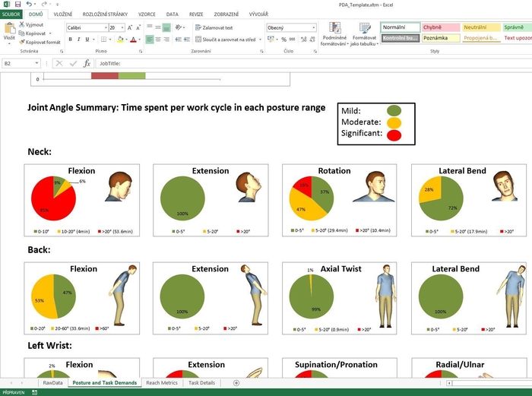The image size is (532, 396).
Task: Align cell text right
Action: [166, 40]
